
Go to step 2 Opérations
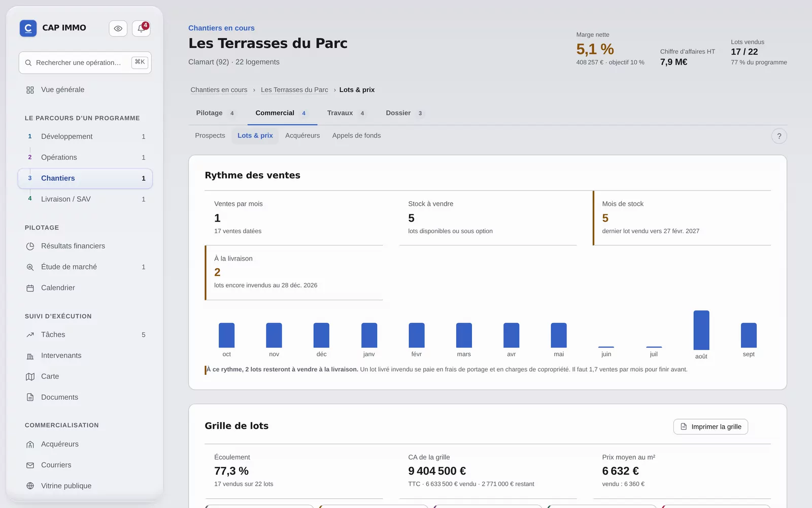pyautogui.click(x=85, y=157)
